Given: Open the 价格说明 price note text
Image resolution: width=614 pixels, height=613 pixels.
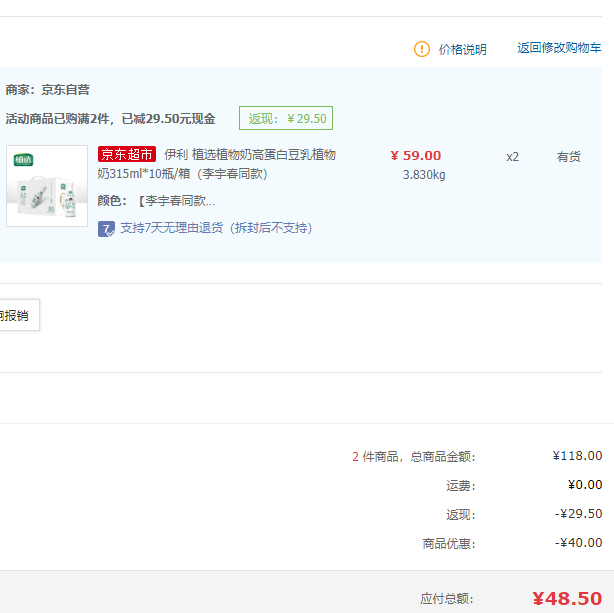Looking at the screenshot, I should click(x=462, y=49).
